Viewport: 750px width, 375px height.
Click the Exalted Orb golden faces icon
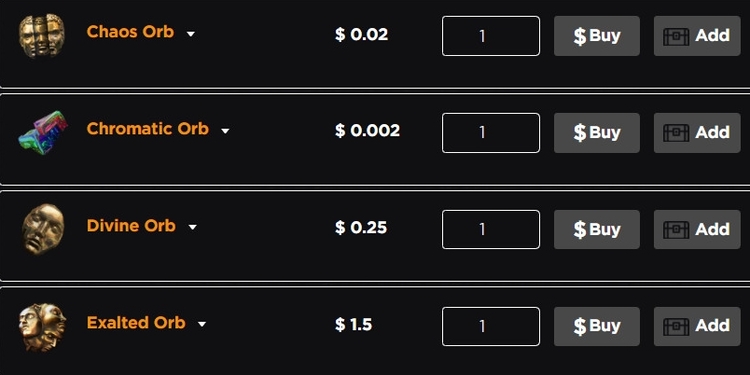point(43,327)
